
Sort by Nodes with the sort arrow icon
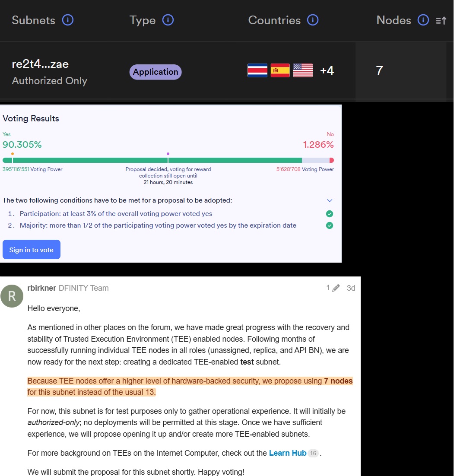pyautogui.click(x=441, y=20)
